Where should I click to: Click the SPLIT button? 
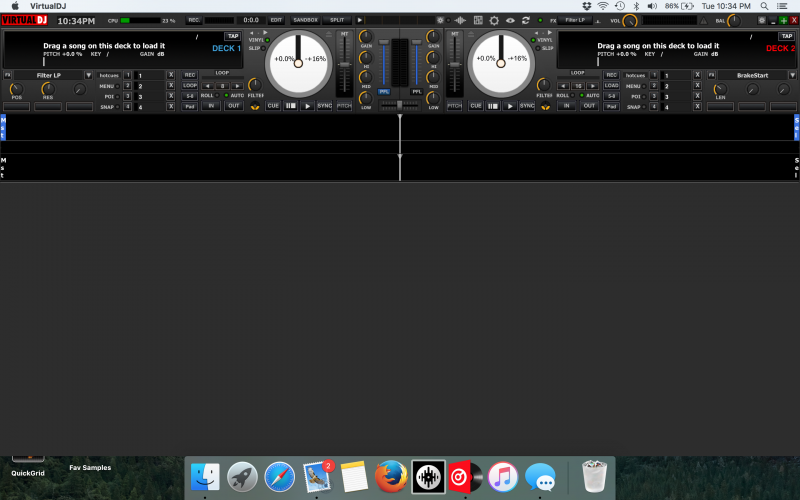pos(337,20)
